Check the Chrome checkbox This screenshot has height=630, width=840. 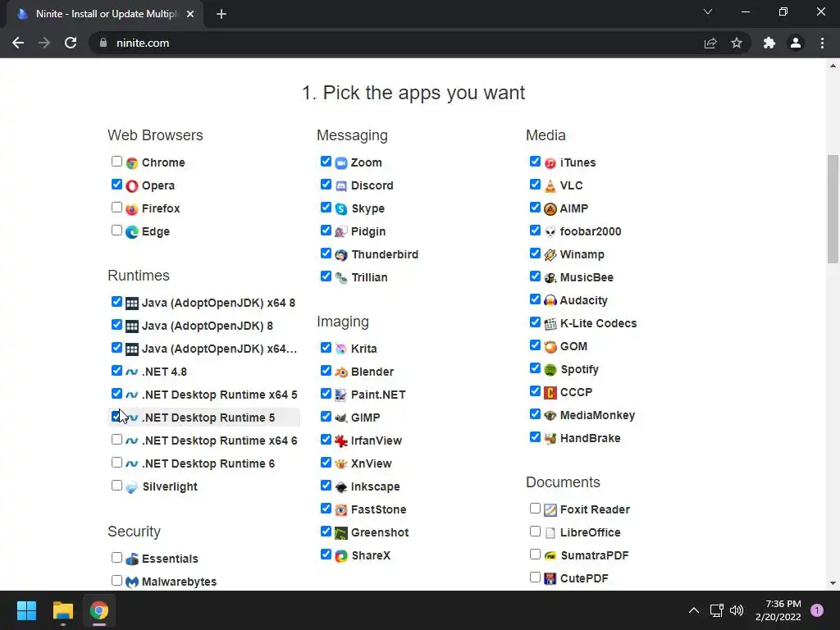tap(116, 162)
